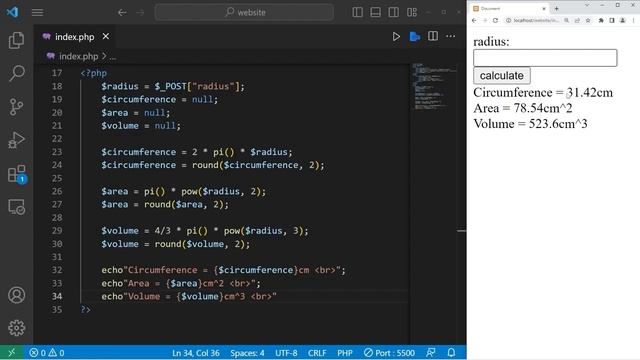640x360 pixels.
Task: Open the Search view in activity bar
Action: pyautogui.click(x=16, y=73)
